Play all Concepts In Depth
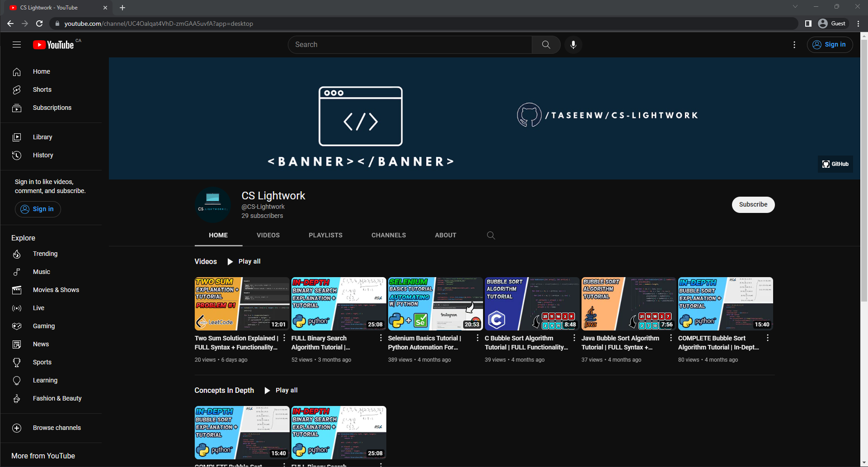The width and height of the screenshot is (868, 467). pyautogui.click(x=281, y=390)
